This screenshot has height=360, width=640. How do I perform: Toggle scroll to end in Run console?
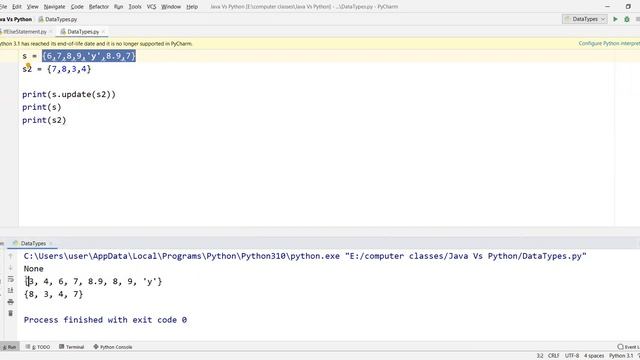point(11,290)
